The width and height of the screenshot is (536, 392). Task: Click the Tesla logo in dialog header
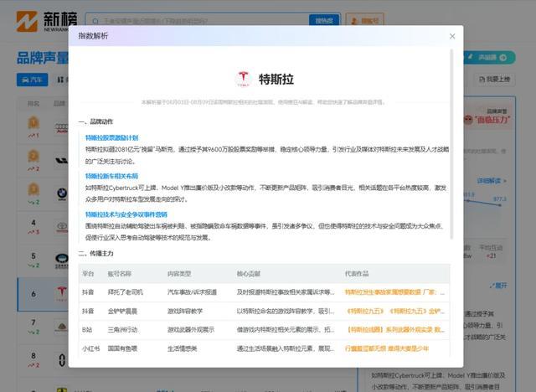point(244,79)
